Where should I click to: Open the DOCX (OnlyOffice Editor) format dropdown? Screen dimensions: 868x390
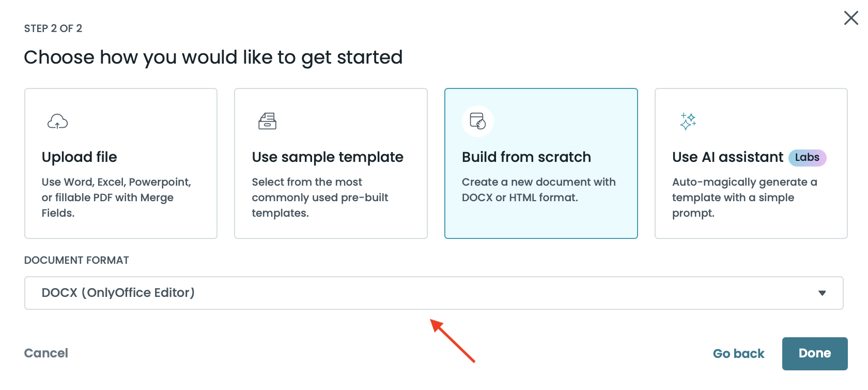click(x=433, y=293)
